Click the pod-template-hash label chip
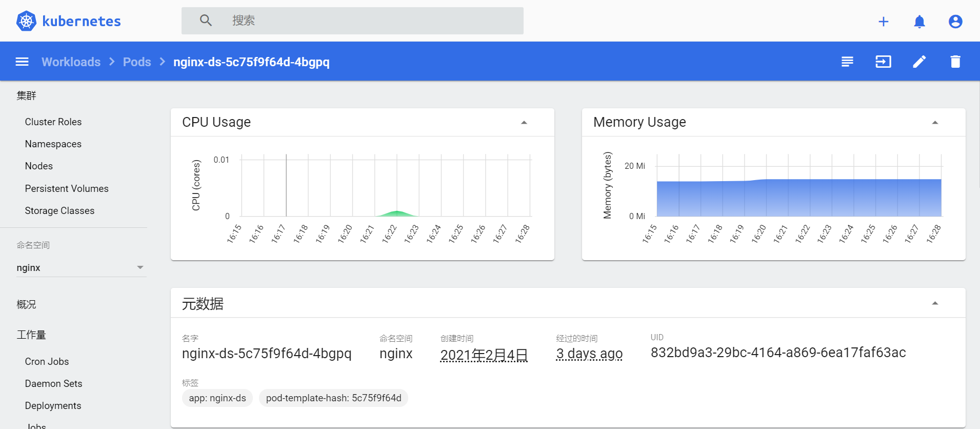 pyautogui.click(x=333, y=398)
